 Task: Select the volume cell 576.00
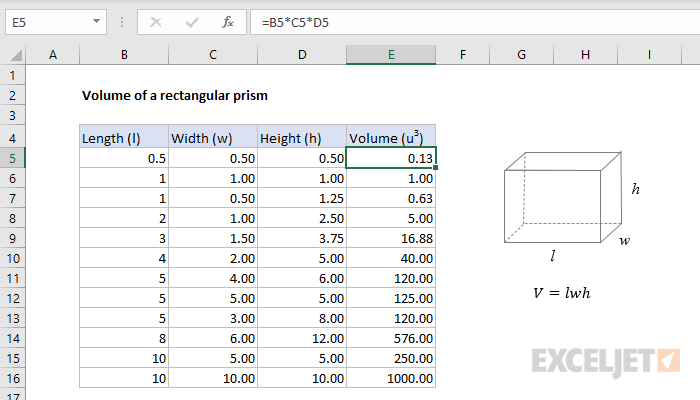(x=391, y=338)
